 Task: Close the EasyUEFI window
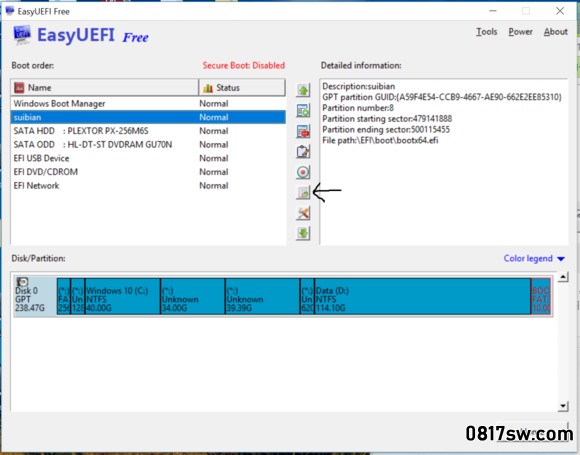click(560, 11)
